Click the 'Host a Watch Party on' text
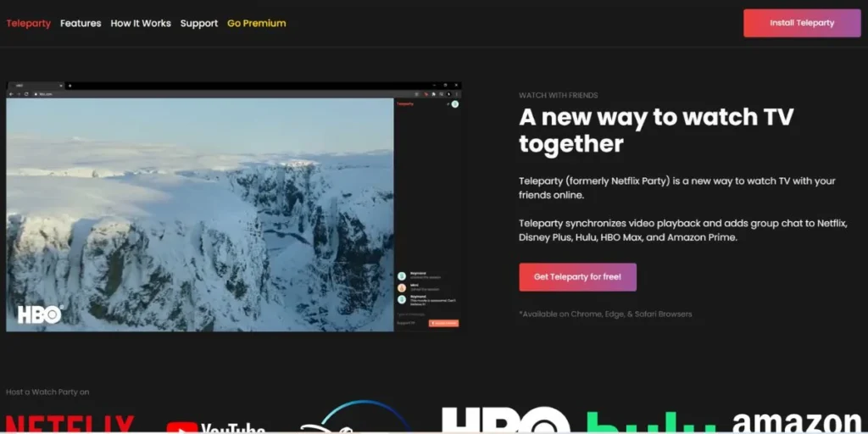 point(47,392)
